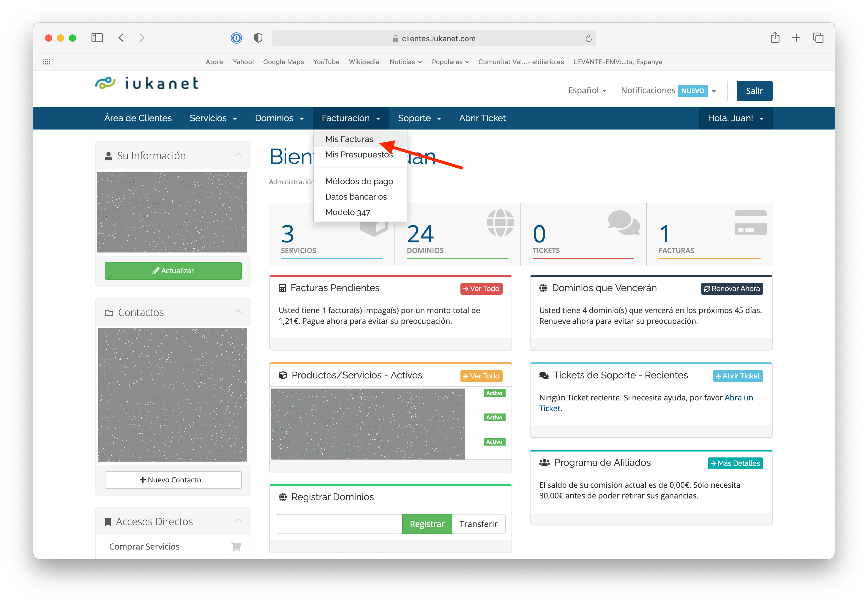Click the globe icon of Registrar Dominios
Screen dimensions: 868x603
click(x=283, y=497)
